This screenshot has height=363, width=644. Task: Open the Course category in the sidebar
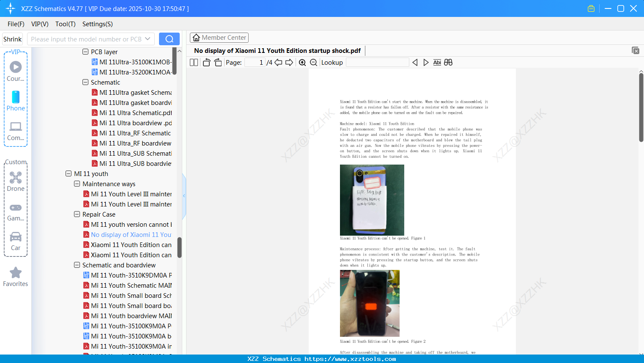(x=16, y=71)
